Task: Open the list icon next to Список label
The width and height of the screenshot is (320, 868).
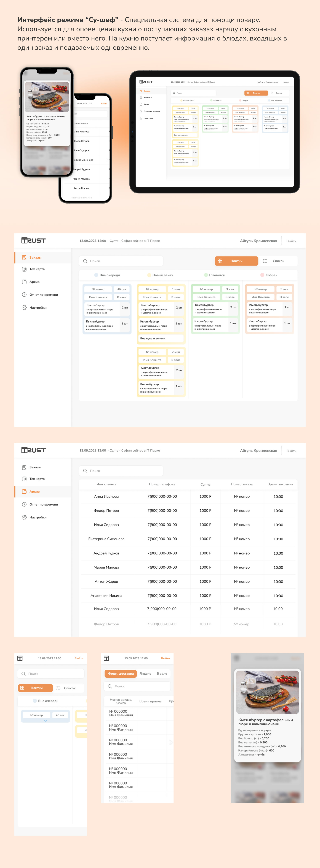Action: 265,261
